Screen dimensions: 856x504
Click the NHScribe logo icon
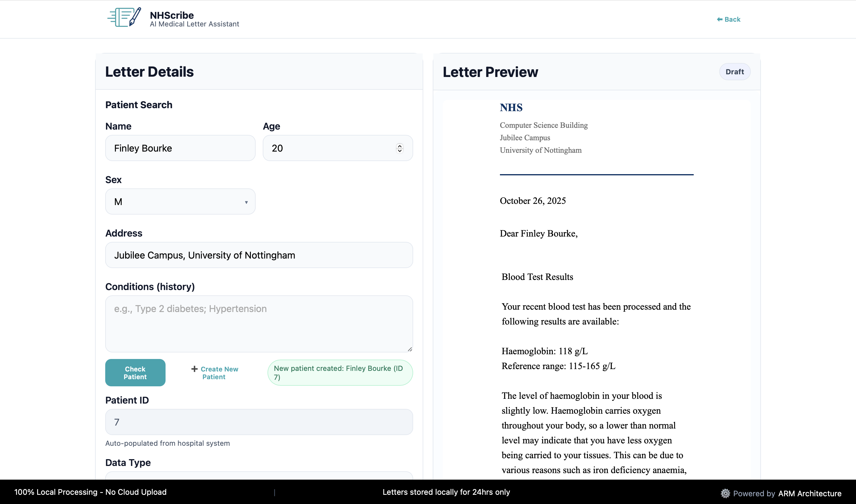pos(124,17)
